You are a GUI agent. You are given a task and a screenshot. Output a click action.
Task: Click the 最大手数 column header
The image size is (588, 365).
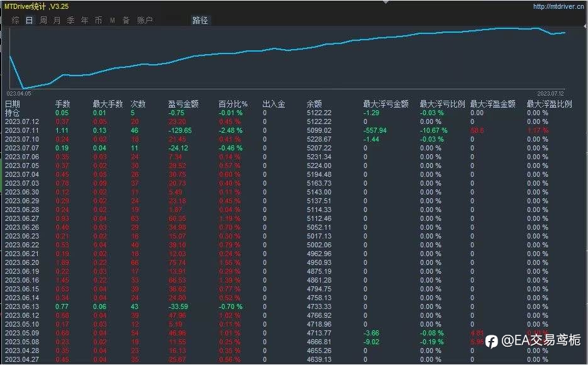tap(108, 104)
